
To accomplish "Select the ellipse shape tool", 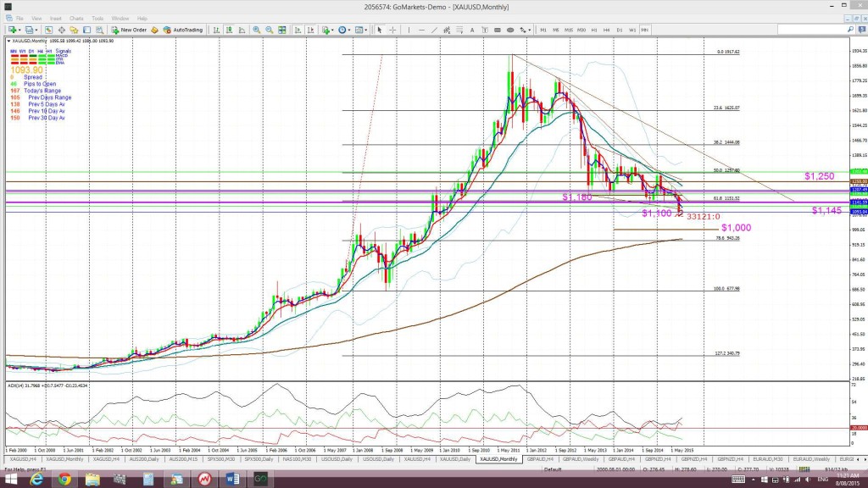I will coord(510,30).
